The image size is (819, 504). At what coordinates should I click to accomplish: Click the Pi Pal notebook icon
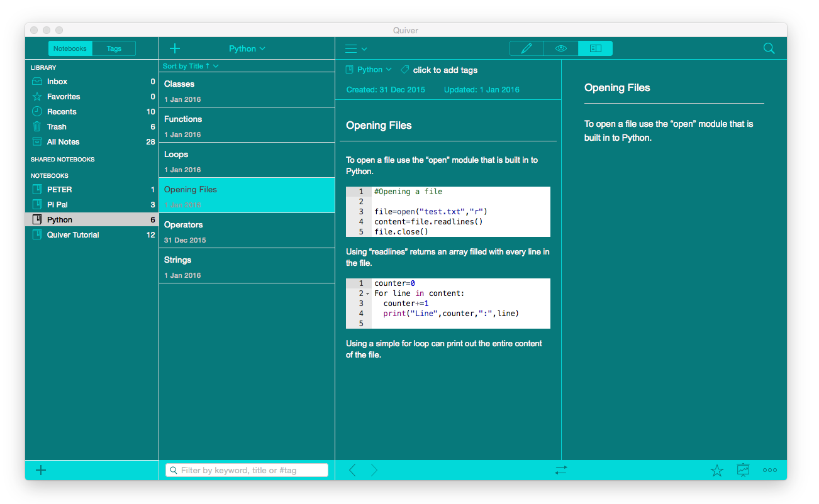[37, 205]
